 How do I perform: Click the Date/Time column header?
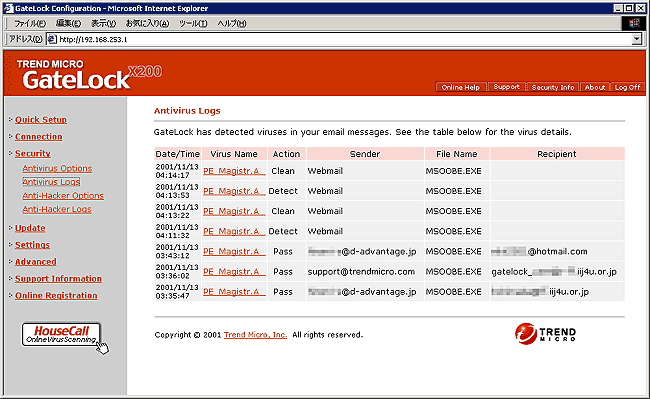click(x=177, y=154)
